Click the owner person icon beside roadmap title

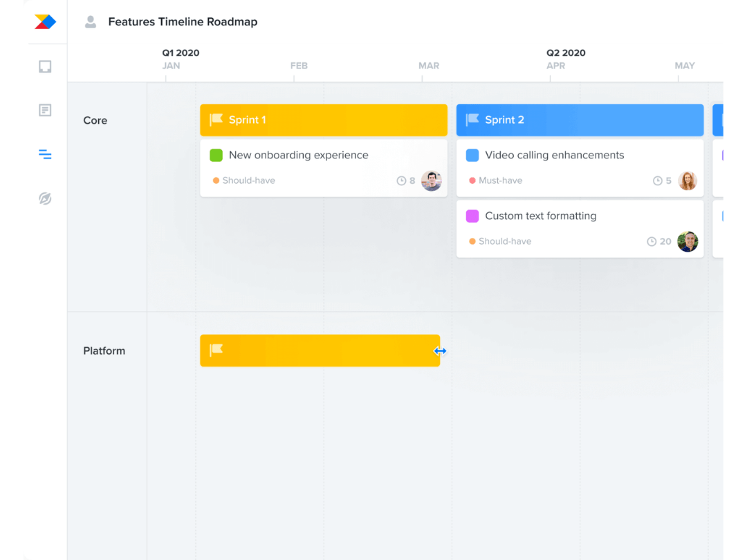(90, 21)
